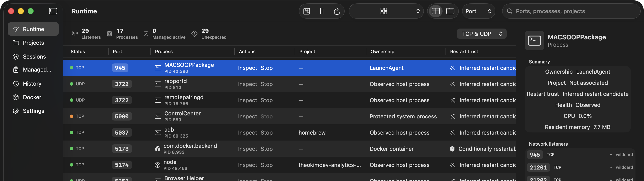
Task: Click the Processes chip icon
Action: 109,33
